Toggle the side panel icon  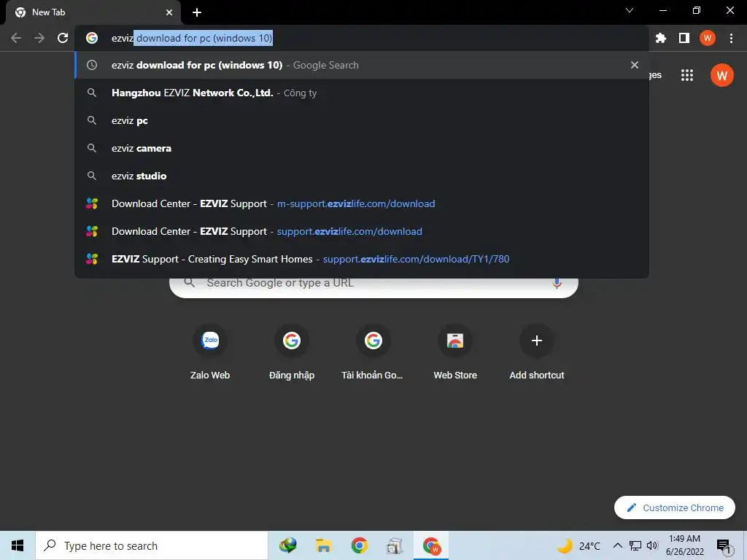point(684,38)
